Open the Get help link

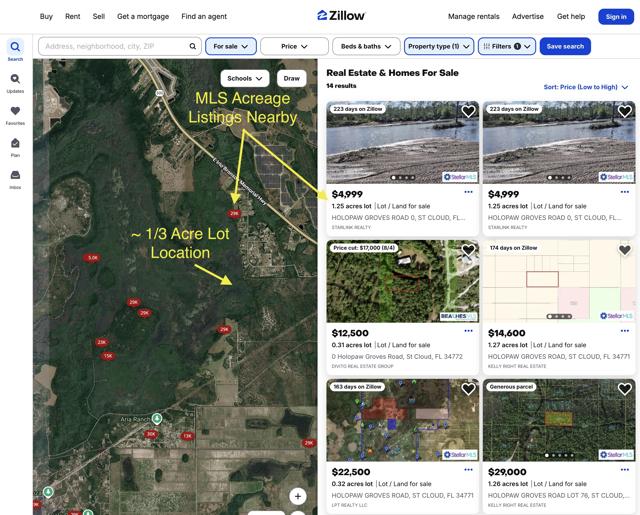tap(571, 16)
